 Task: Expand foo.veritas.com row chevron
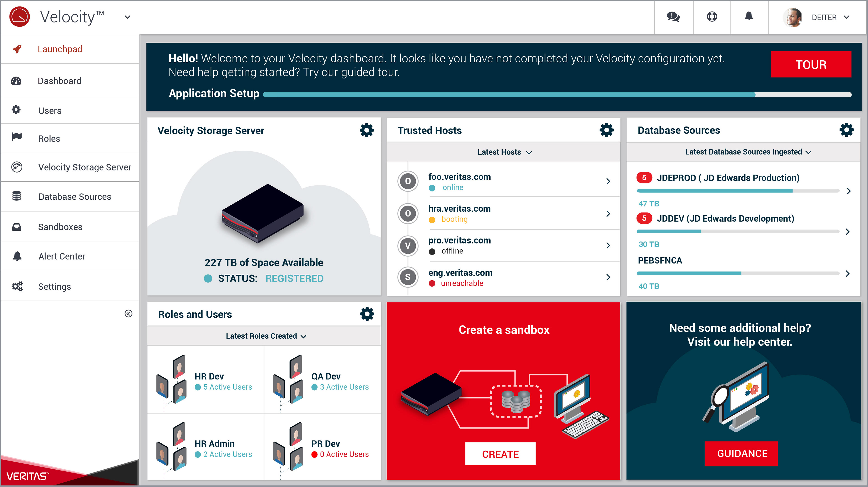click(608, 182)
